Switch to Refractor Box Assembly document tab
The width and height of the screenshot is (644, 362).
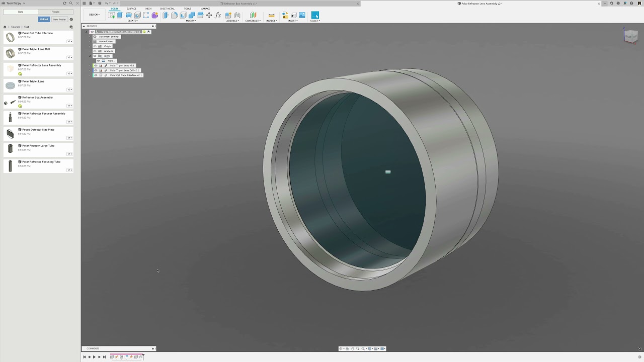(x=240, y=4)
